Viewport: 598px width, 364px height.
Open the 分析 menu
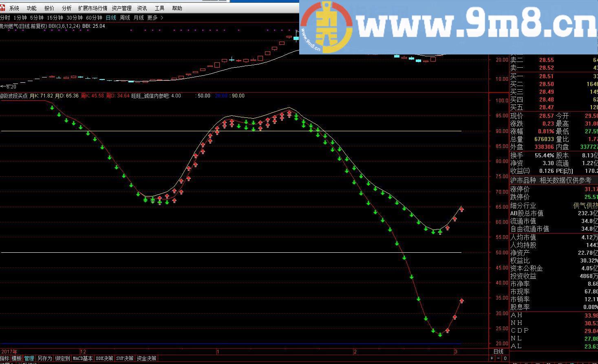(x=66, y=8)
